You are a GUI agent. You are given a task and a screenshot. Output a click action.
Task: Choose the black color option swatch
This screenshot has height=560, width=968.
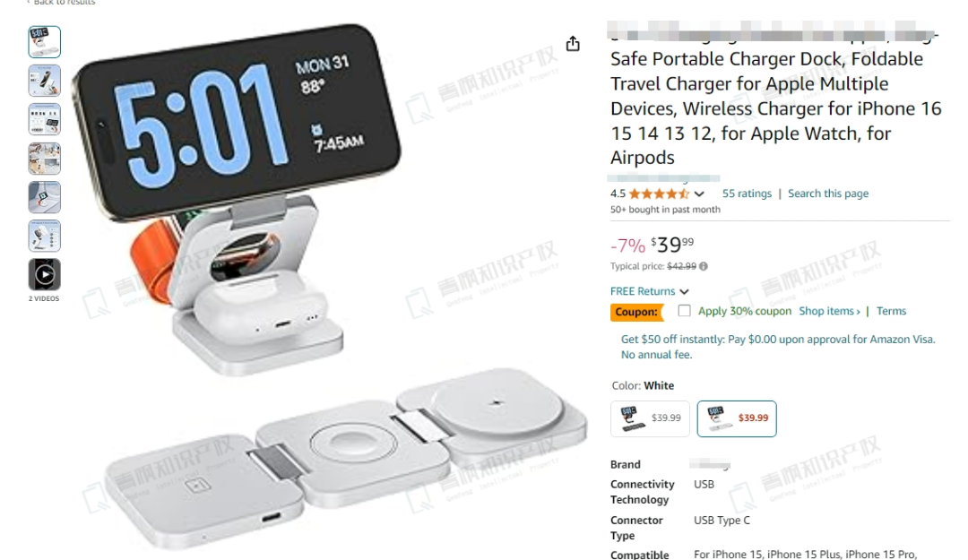click(x=650, y=418)
